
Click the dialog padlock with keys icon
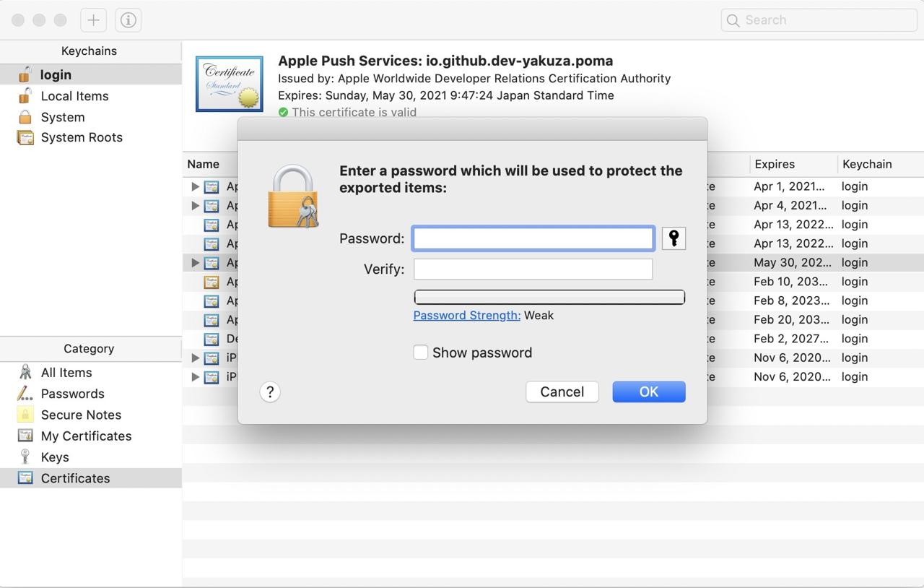pos(293,196)
